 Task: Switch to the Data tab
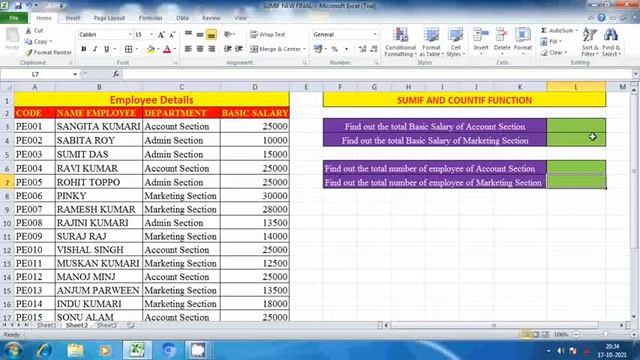[182, 18]
